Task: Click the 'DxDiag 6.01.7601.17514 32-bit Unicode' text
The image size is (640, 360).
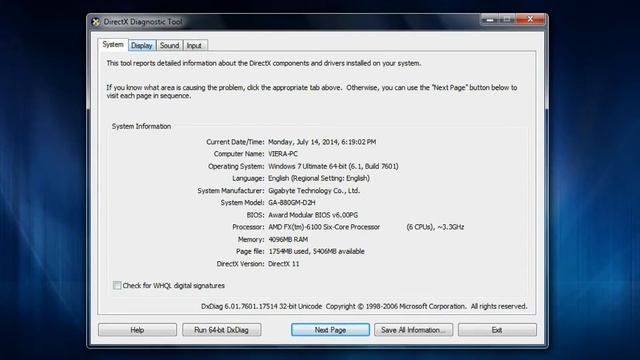Action: (x=261, y=307)
